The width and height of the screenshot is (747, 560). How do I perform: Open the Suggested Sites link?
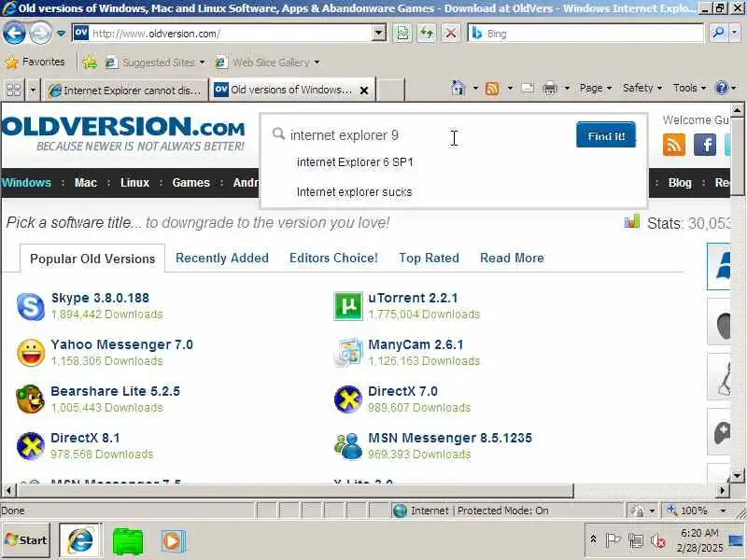pos(155,63)
